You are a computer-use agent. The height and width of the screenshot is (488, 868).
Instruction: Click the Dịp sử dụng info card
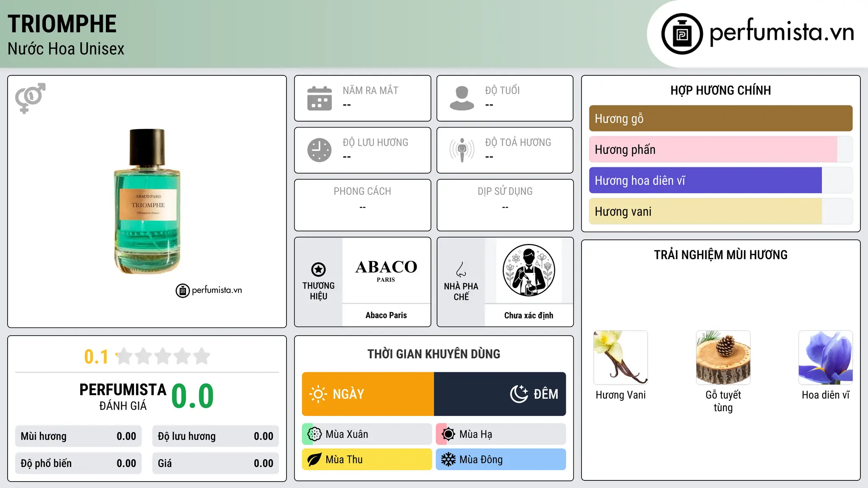(x=505, y=205)
